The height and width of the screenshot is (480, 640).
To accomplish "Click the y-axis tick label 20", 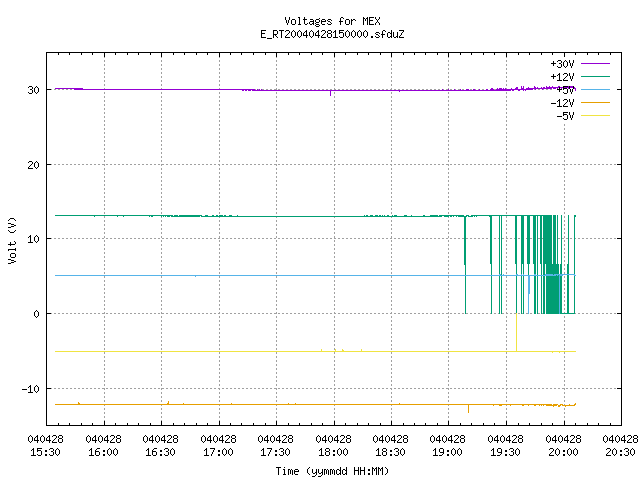I will (33, 165).
